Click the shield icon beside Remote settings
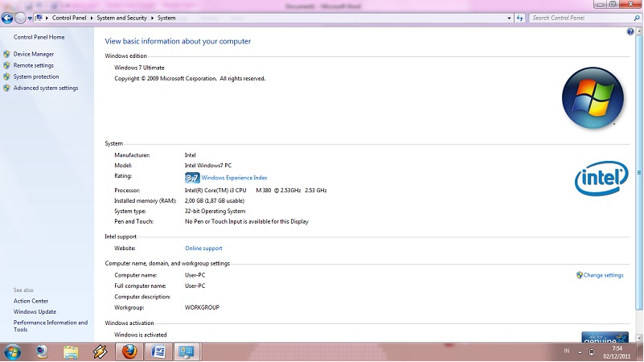This screenshot has height=362, width=644. click(6, 65)
